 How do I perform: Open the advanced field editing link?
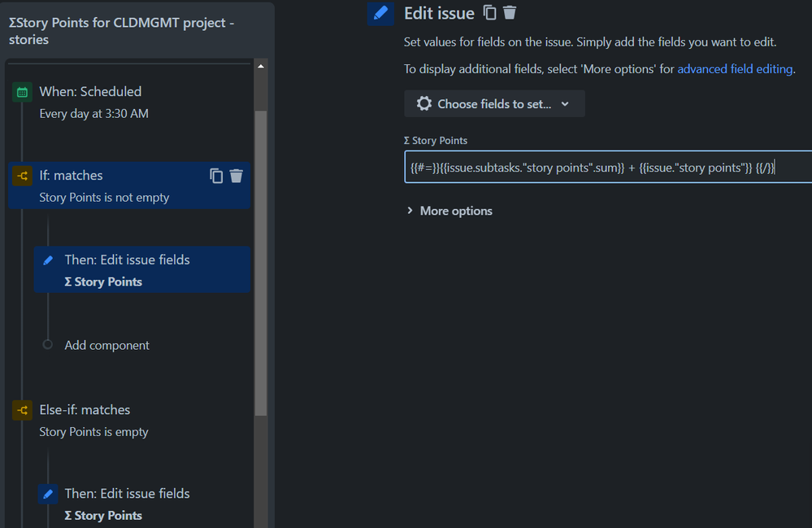point(735,69)
